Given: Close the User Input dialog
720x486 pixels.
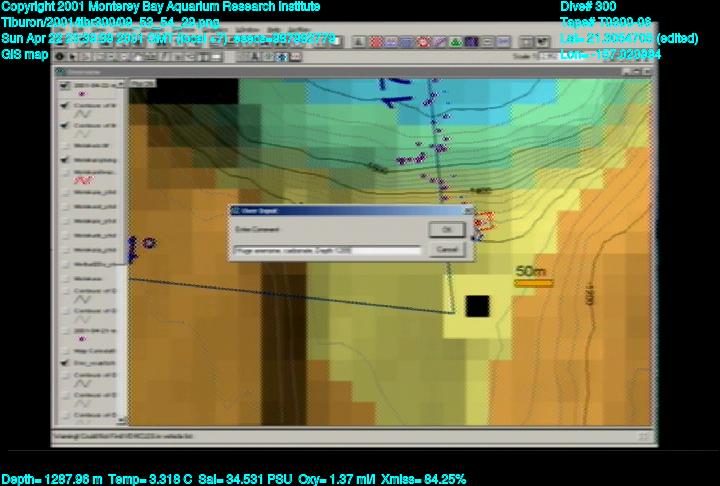Looking at the screenshot, I should point(468,211).
